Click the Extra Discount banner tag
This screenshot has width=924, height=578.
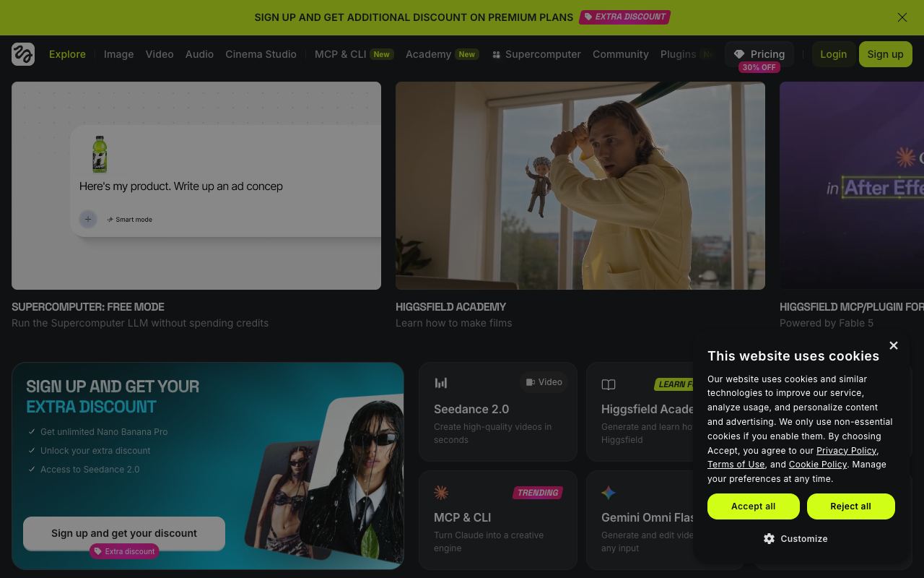coord(625,17)
